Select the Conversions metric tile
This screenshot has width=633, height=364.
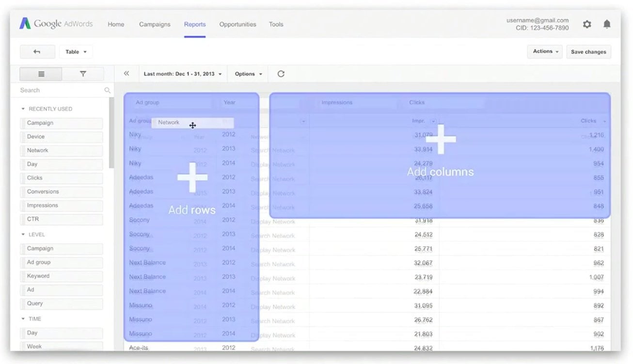61,191
